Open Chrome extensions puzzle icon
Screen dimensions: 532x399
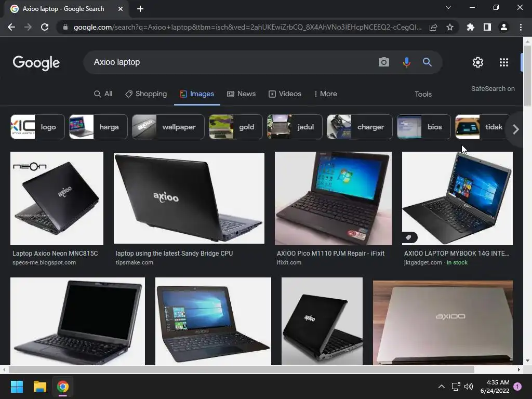[x=471, y=27]
